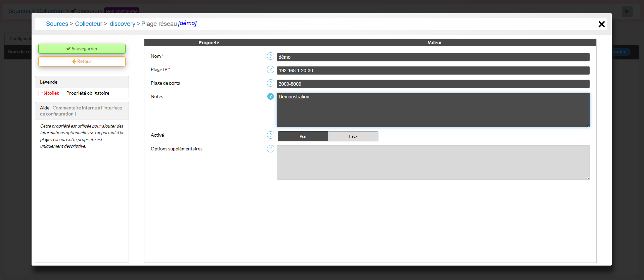Close the dialog with the X icon
Screen dimensions: 644x280
point(601,24)
